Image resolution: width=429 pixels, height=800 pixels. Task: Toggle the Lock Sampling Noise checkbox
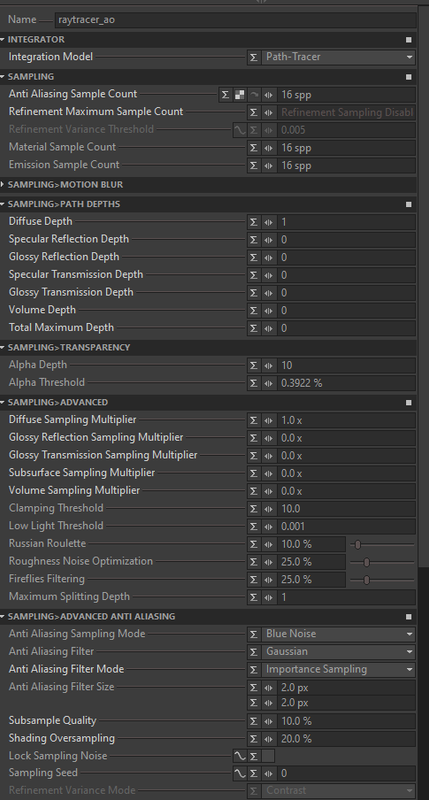coord(268,756)
